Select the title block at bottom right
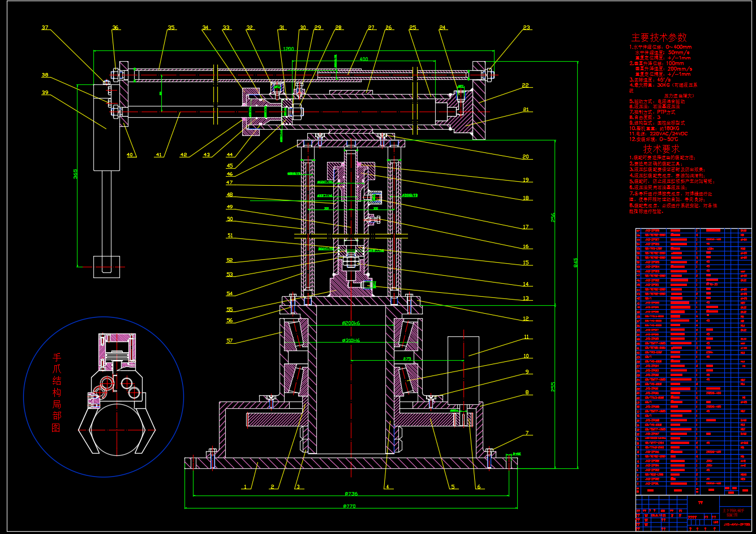 click(x=694, y=514)
